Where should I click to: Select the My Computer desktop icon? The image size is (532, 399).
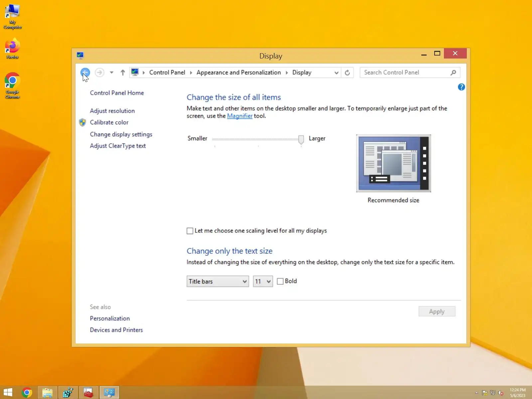coord(13,17)
